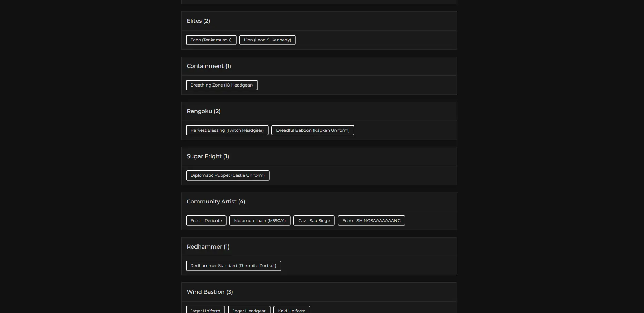Click the Jager Uniform tag

[205, 310]
